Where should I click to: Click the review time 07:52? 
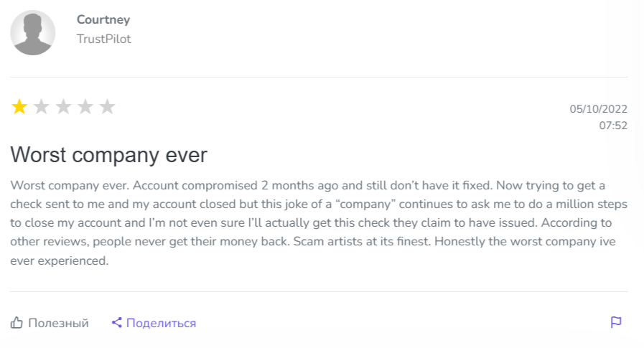tap(613, 126)
